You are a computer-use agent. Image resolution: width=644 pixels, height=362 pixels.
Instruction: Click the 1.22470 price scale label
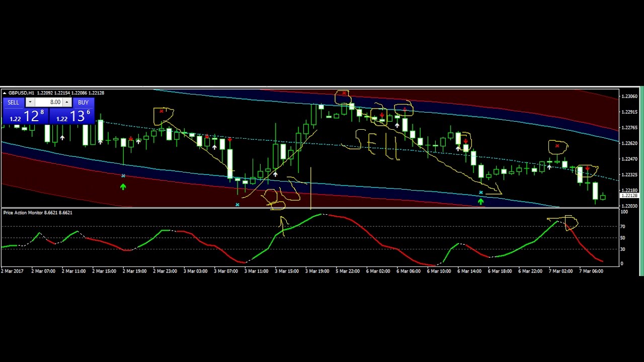630,159
